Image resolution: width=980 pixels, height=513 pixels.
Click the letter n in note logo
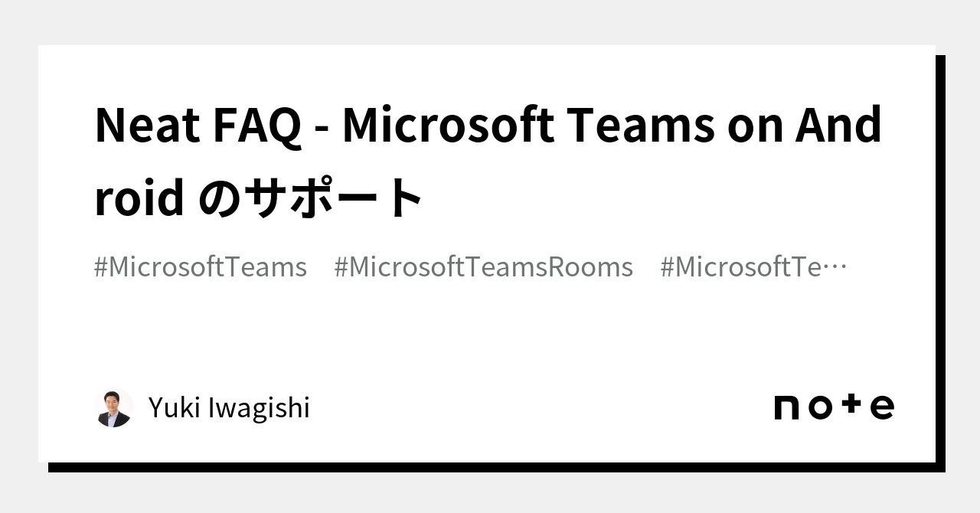coord(786,407)
